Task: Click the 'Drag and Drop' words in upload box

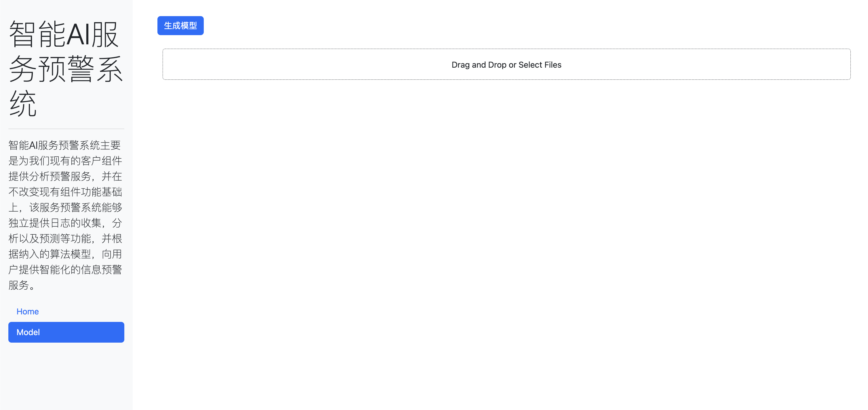Action: [479, 65]
